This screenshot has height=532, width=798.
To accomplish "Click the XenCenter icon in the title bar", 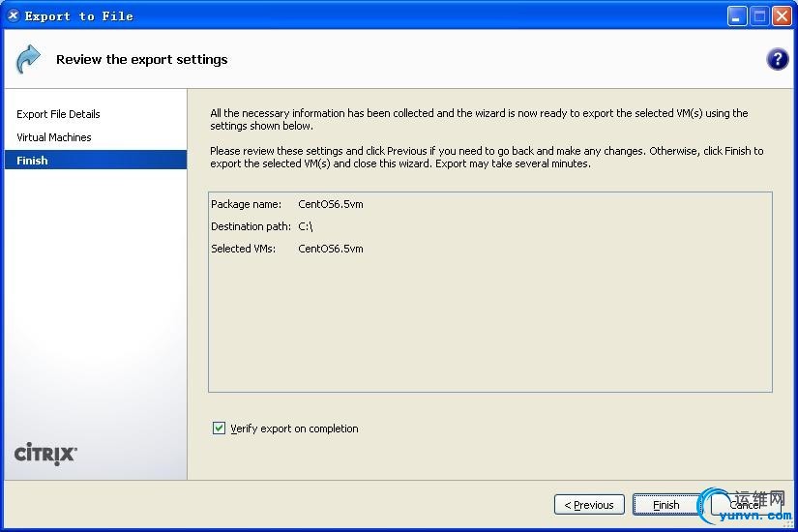I will [x=13, y=15].
